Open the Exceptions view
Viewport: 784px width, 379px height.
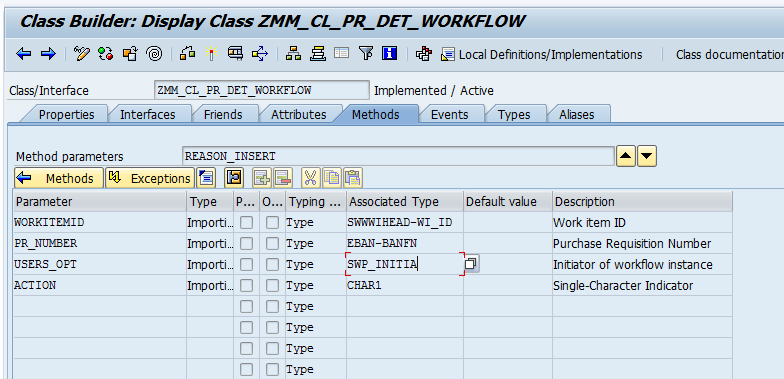(150, 178)
